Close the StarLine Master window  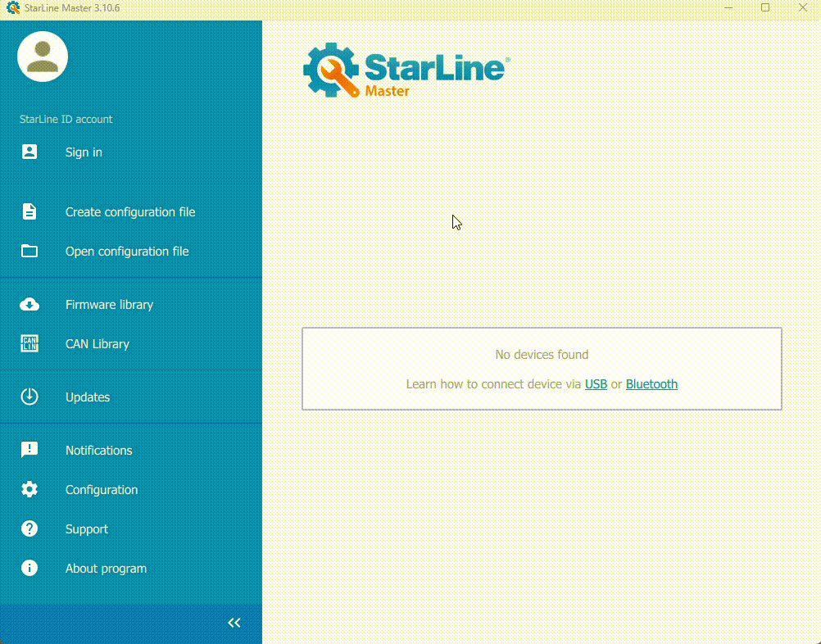coord(803,8)
